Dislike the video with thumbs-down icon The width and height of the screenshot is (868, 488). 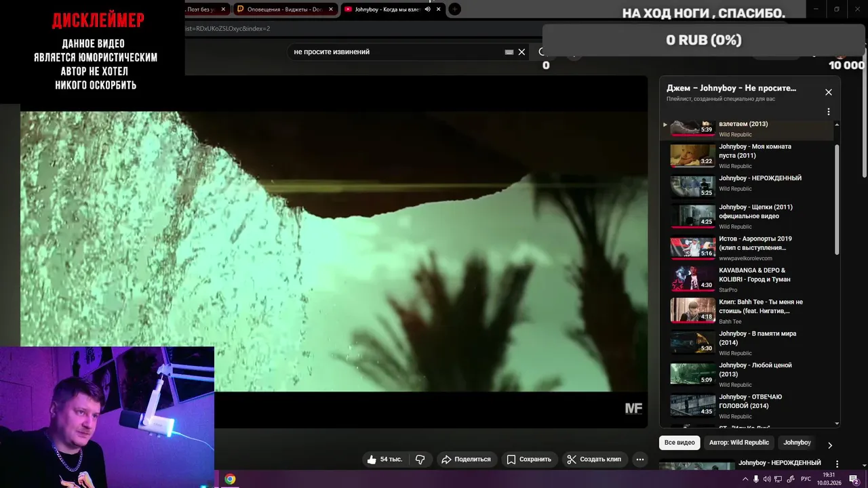tap(420, 460)
